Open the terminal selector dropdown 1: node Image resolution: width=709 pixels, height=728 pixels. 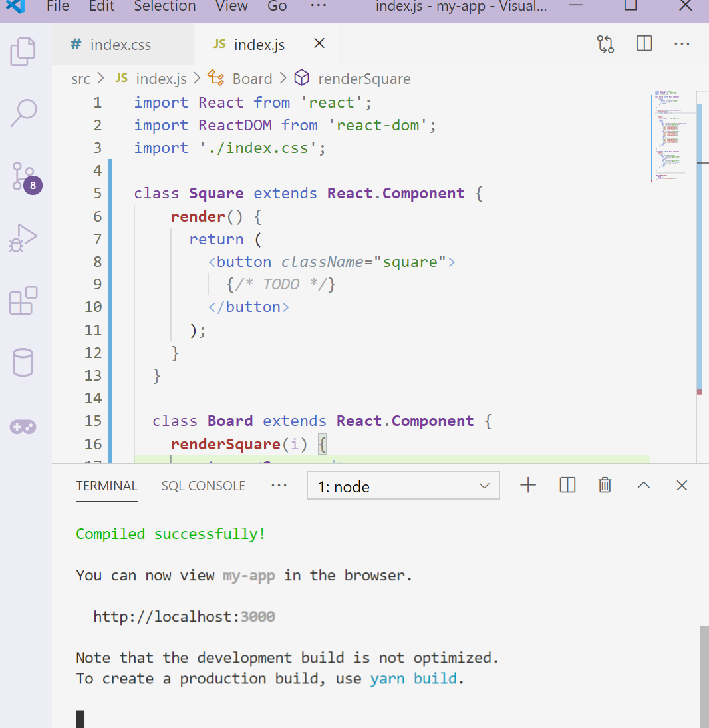[x=403, y=486]
